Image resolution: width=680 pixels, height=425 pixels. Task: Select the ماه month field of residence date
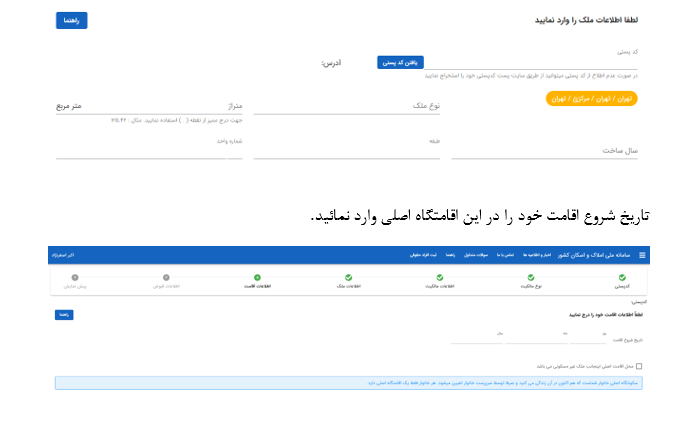[536, 338]
